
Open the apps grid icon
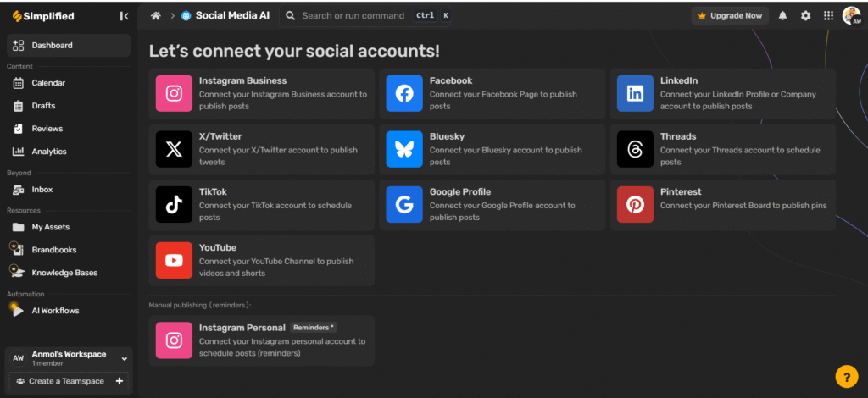point(828,15)
